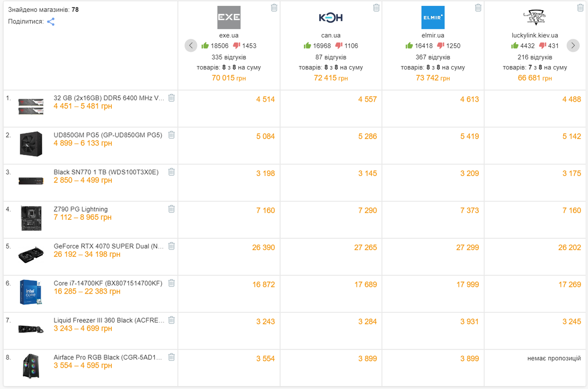Click the share icon next to Поділитися
The width and height of the screenshot is (588, 389).
tap(51, 22)
